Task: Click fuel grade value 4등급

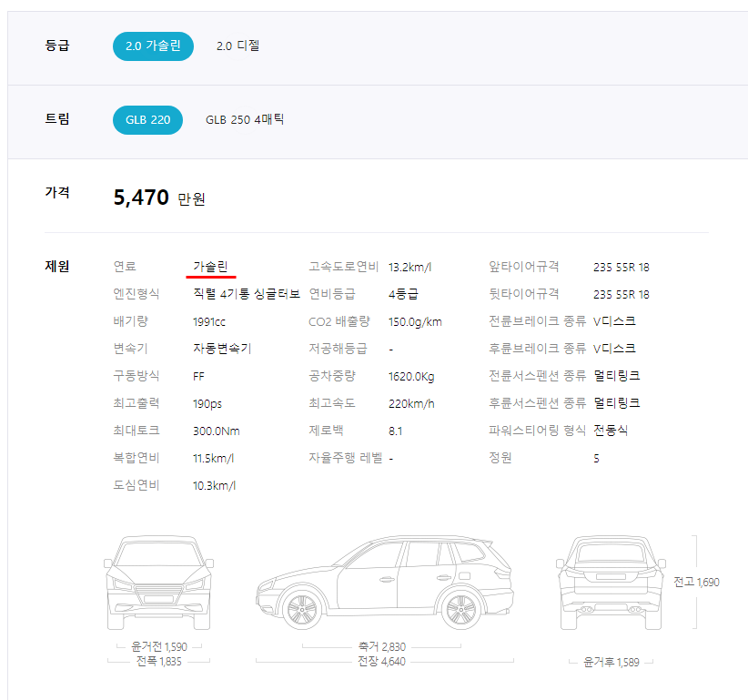Action: point(403,294)
